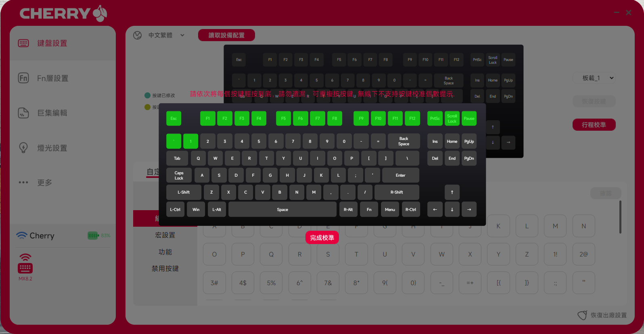Select the 禁用按鍵 tab

[165, 269]
